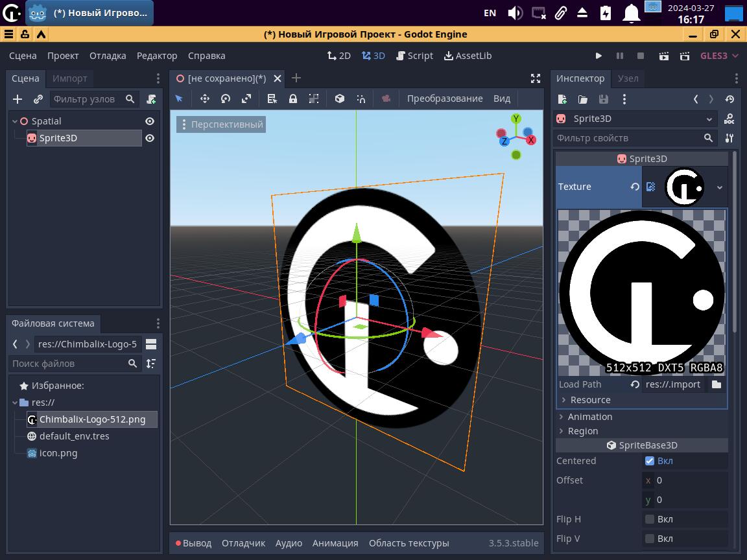Switch to the Узел tab
Viewport: 747px width, 560px height.
628,78
